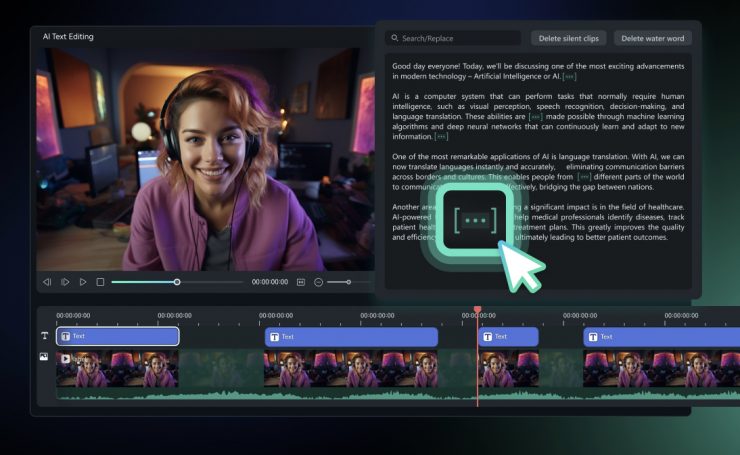
Task: Click the previous frame button
Action: pos(47,282)
